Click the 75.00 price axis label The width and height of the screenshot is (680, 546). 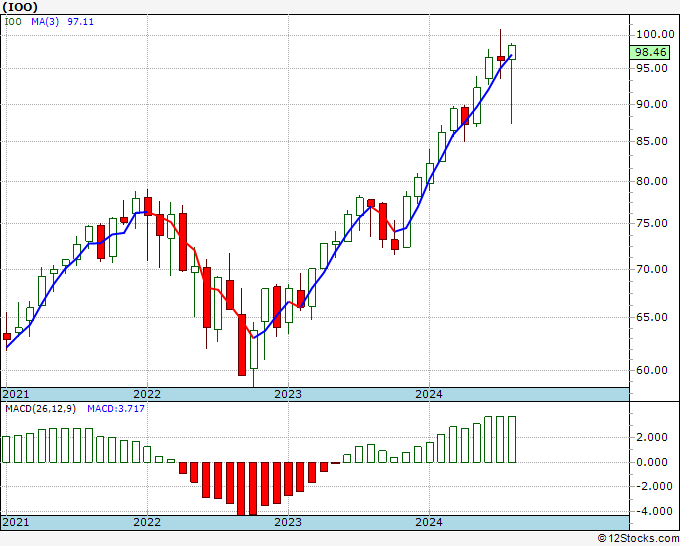[x=652, y=223]
